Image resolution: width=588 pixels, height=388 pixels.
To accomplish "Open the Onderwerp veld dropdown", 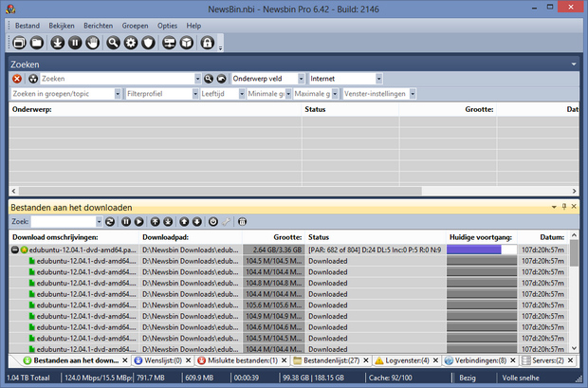I will coord(302,79).
